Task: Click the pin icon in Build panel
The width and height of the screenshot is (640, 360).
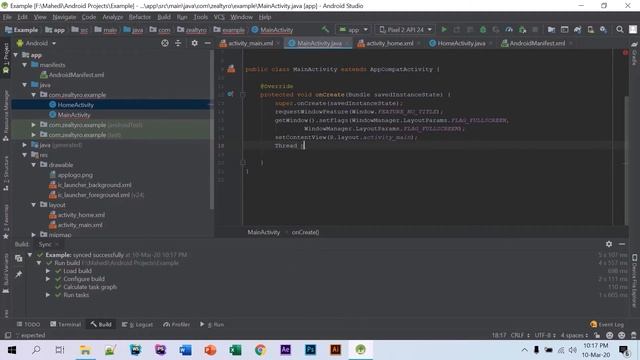Action: 18,274
